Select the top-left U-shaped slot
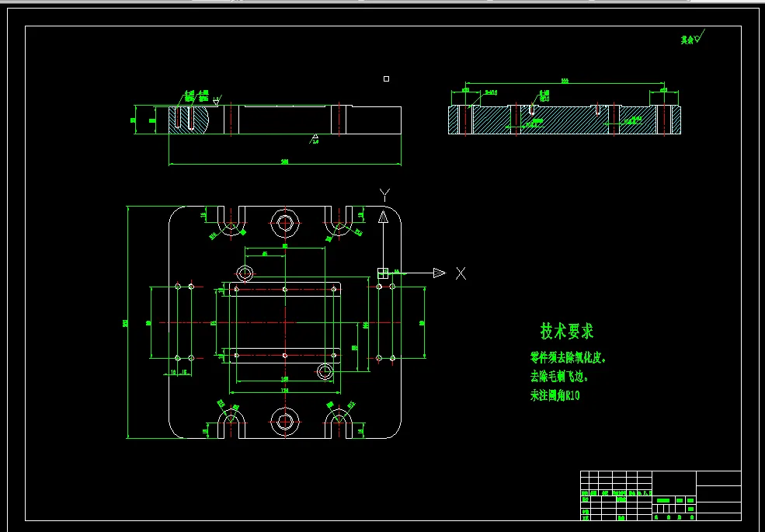The height and width of the screenshot is (532, 765). pos(231,220)
